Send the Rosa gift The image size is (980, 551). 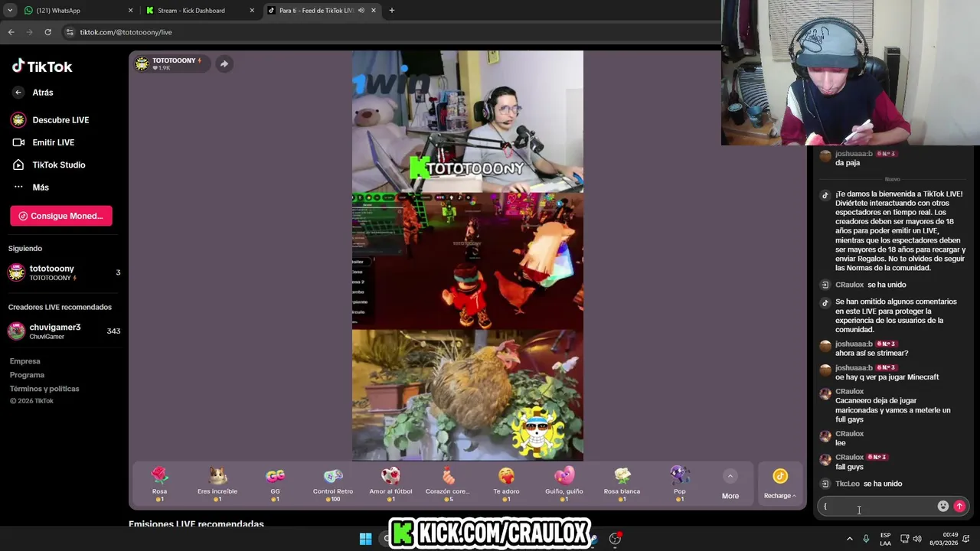159,484
